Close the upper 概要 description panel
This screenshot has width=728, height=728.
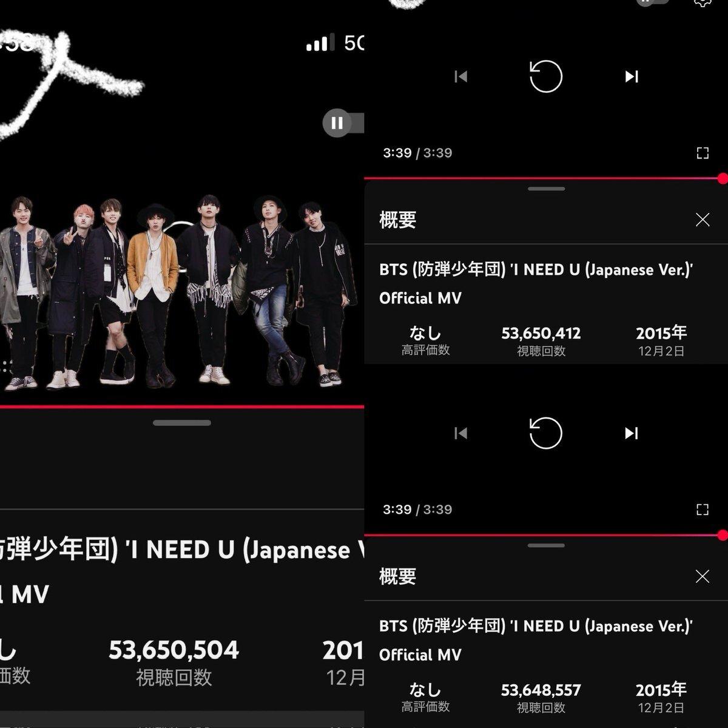[x=703, y=220]
